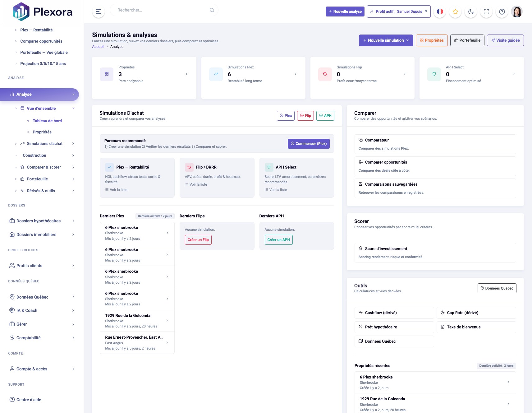Open the Profil actif dropdown

tap(399, 12)
